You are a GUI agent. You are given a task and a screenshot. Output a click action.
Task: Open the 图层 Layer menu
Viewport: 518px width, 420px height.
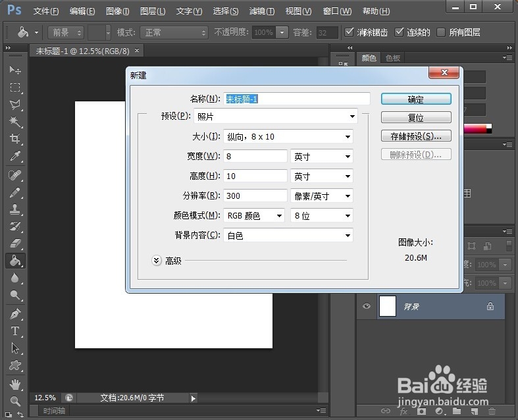click(x=153, y=11)
